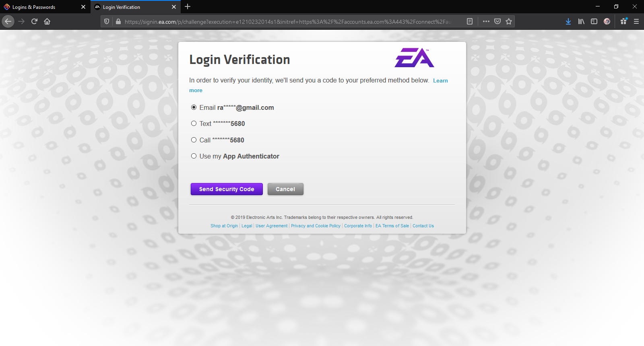Bookmark this page with the star
This screenshot has height=346, width=644.
[509, 21]
